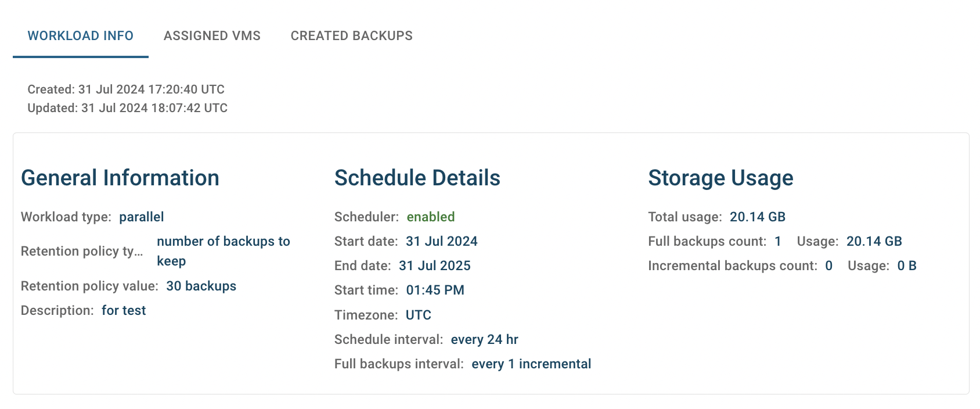Click the 'number of backups to keep' value
The width and height of the screenshot is (980, 409).
tap(224, 251)
